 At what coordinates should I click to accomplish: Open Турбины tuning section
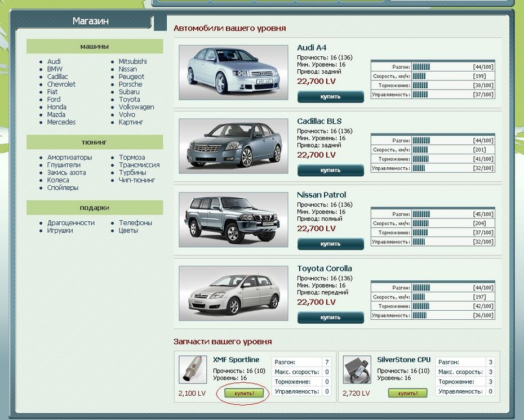click(132, 173)
